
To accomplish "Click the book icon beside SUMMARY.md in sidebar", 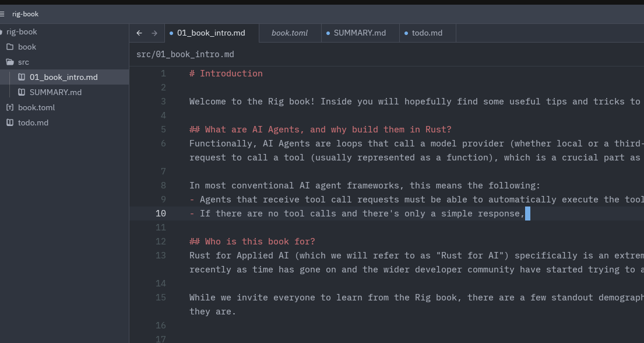I will 22,92.
